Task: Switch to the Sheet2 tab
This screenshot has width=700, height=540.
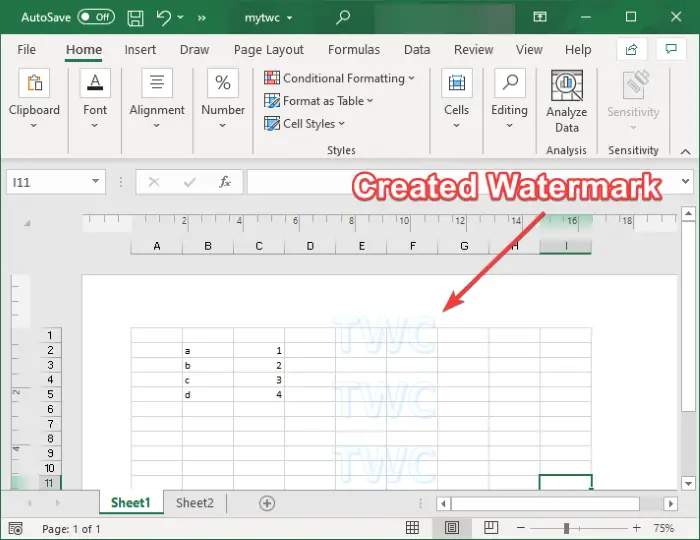Action: click(x=195, y=503)
